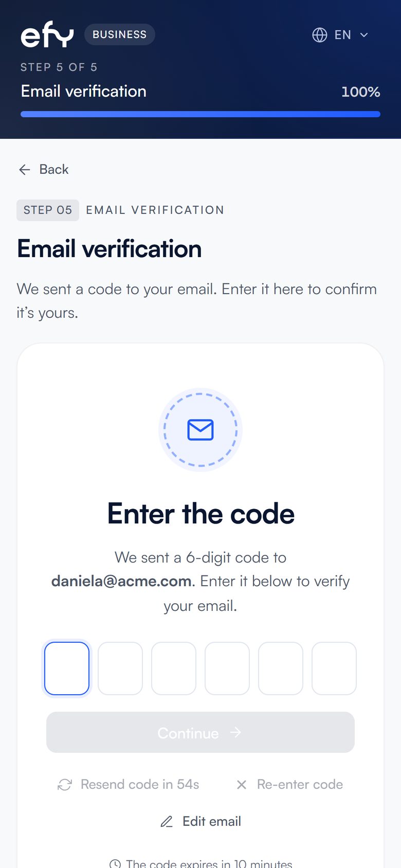Click the efy logo
Image resolution: width=401 pixels, height=868 pixels.
tap(47, 34)
